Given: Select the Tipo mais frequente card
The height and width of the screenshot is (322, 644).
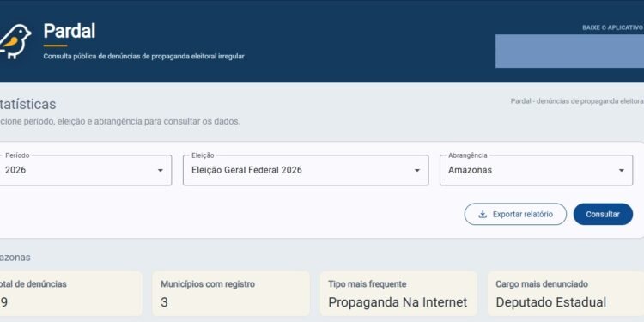Looking at the screenshot, I should pos(398,294).
